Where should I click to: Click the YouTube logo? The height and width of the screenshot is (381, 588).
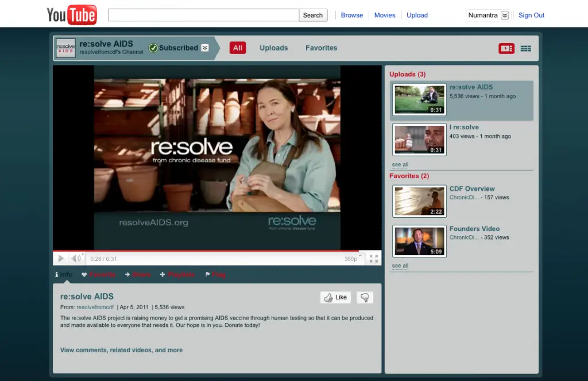click(x=72, y=15)
